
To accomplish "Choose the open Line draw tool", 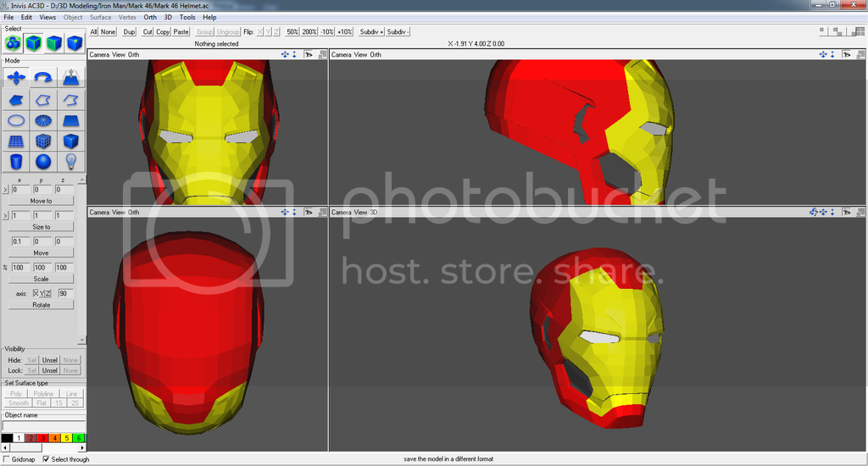I will 71,100.
